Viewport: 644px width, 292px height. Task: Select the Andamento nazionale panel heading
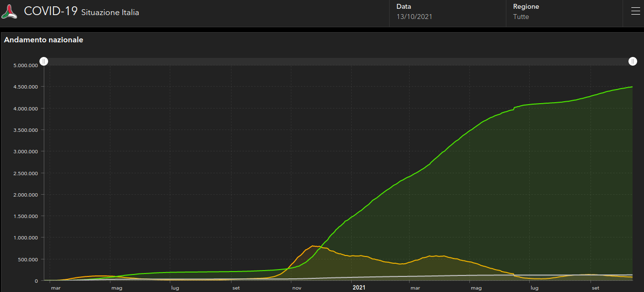coord(44,40)
